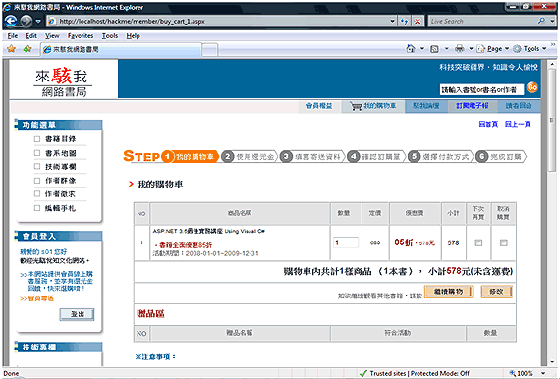560x379 pixels.
Task: Open the Favorites menu
Action: click(80, 36)
